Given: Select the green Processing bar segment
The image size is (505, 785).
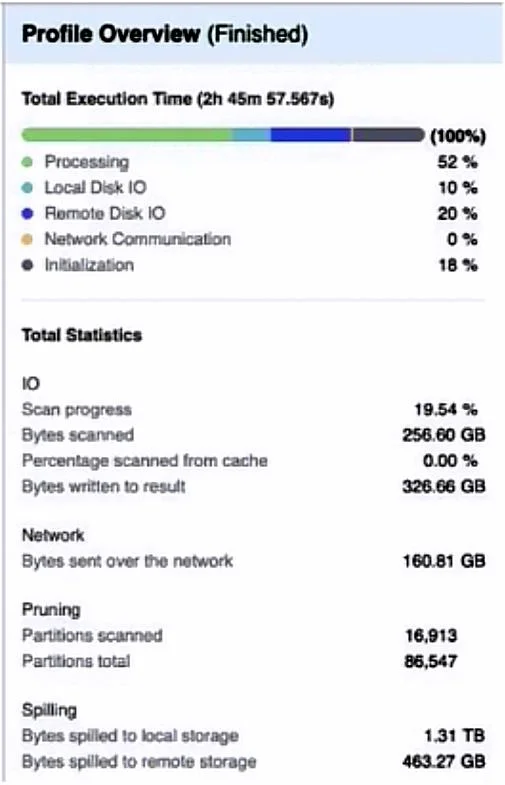Looking at the screenshot, I should tap(127, 135).
